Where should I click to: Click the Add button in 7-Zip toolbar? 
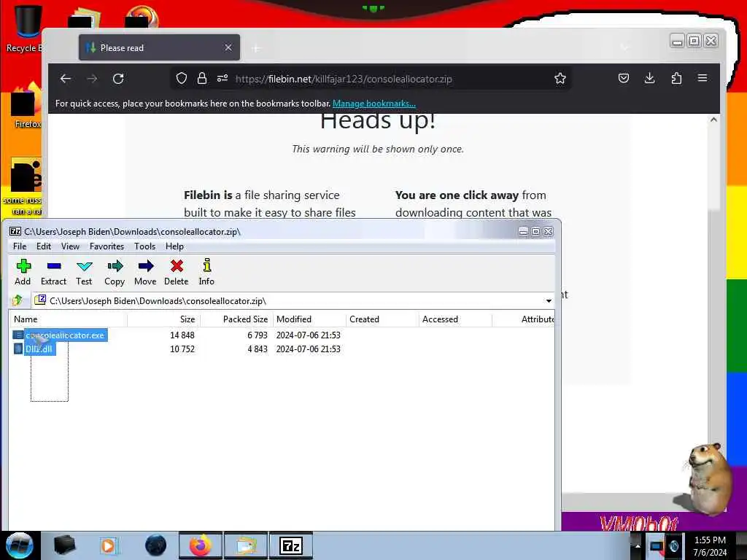pos(23,272)
